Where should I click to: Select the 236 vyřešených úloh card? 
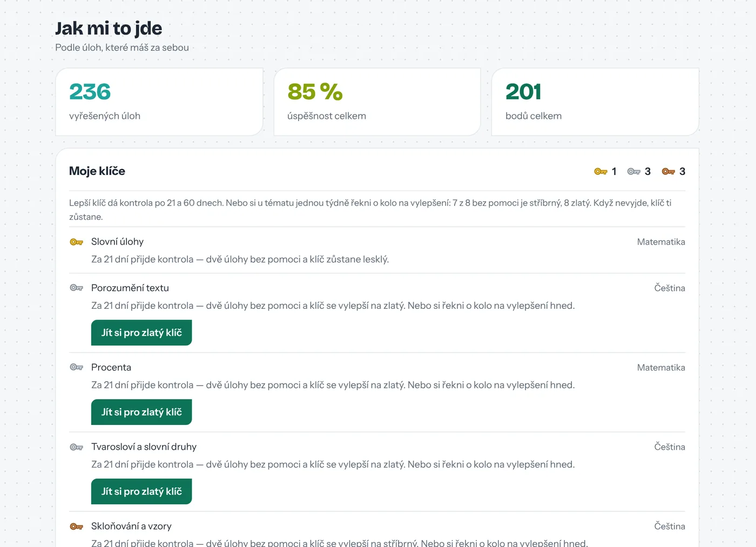click(159, 102)
